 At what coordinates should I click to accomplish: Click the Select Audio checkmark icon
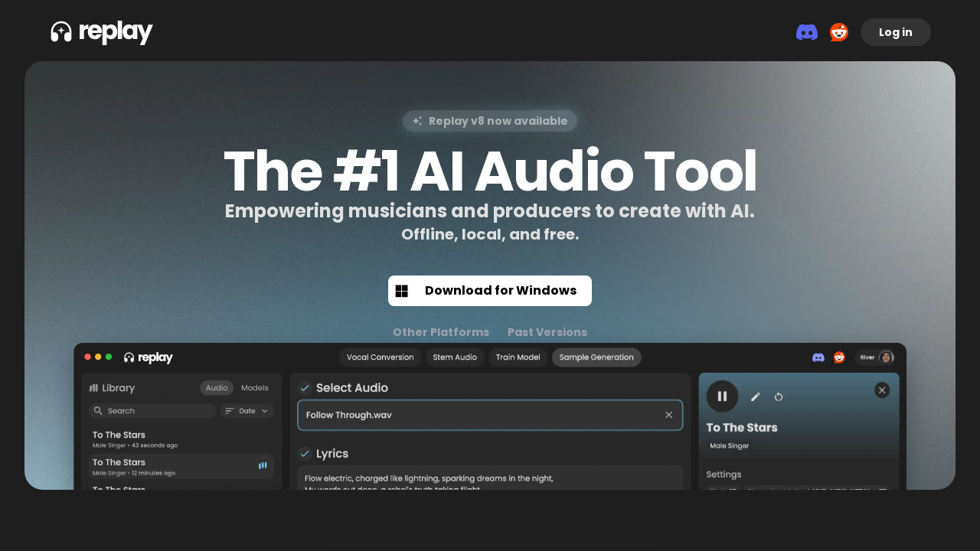click(x=305, y=388)
